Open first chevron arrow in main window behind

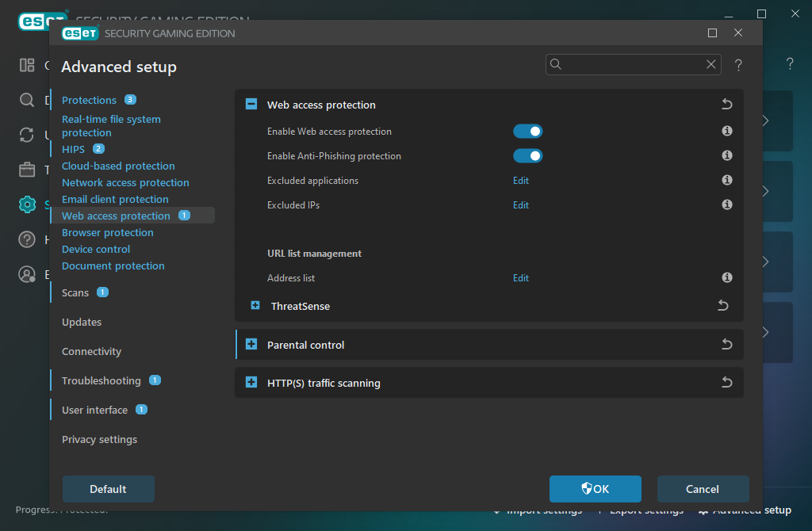(766, 120)
